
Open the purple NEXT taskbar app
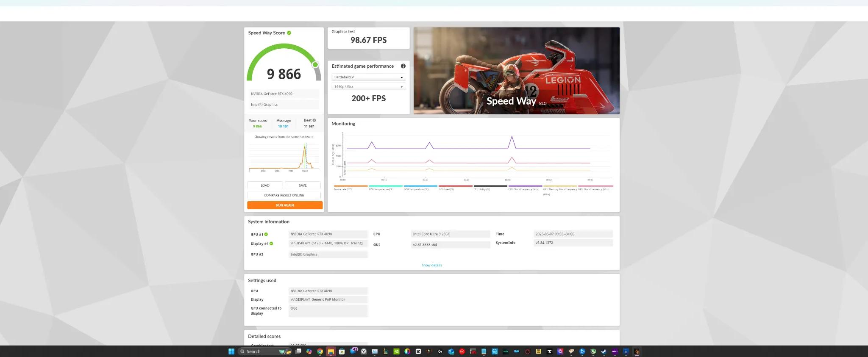coord(615,351)
